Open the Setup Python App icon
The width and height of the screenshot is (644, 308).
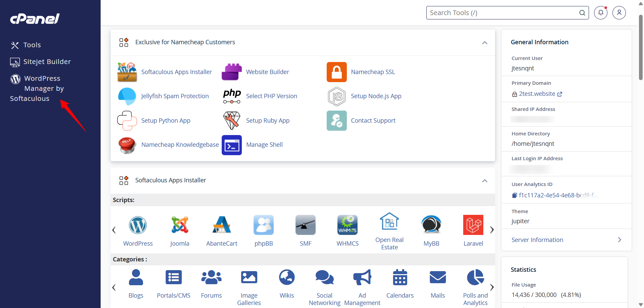point(127,121)
